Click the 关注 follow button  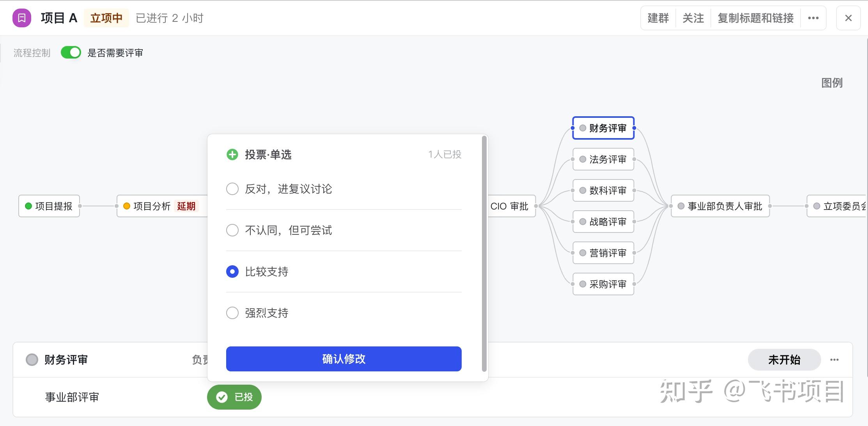(x=693, y=18)
